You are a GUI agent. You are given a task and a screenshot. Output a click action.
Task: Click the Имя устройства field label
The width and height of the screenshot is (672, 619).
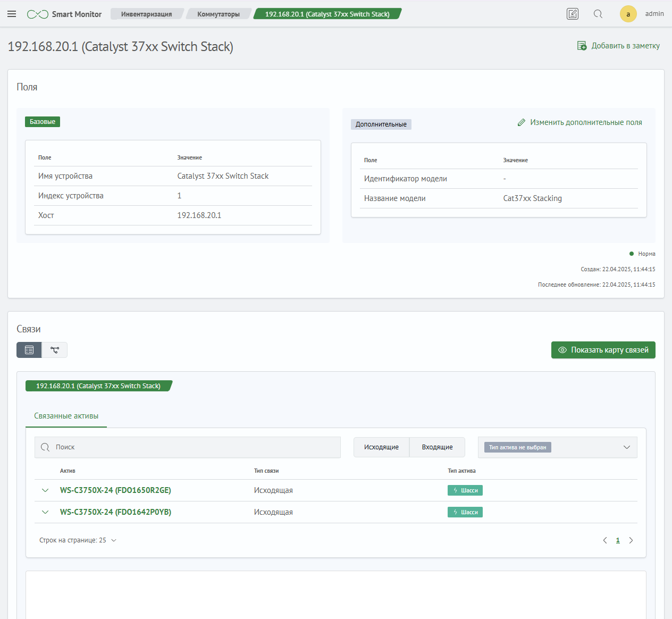(x=65, y=176)
